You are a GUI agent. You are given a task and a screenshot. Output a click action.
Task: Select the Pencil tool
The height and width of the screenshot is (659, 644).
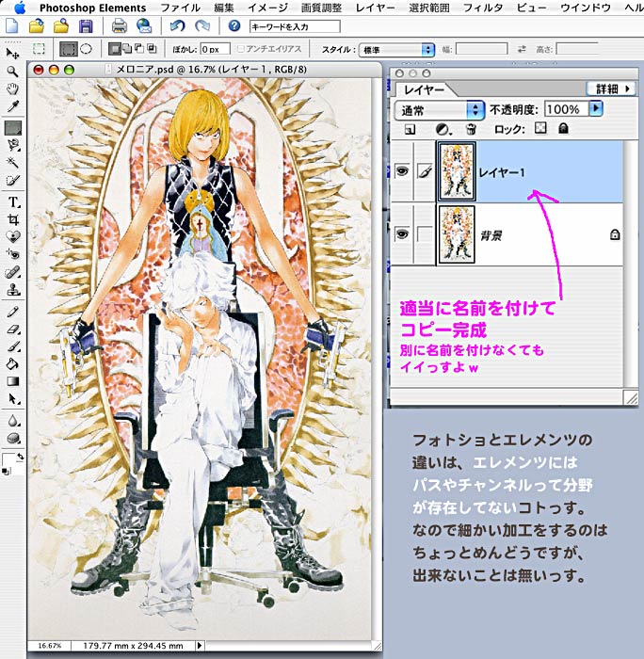pyautogui.click(x=12, y=312)
